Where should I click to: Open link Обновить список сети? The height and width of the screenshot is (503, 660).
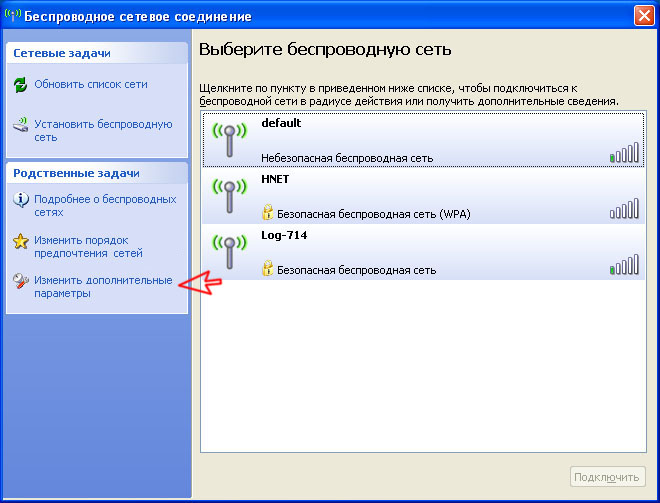[91, 84]
